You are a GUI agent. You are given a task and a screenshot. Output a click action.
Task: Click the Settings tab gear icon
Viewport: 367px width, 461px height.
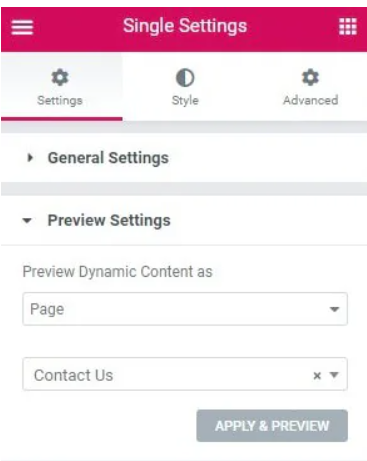tap(60, 77)
